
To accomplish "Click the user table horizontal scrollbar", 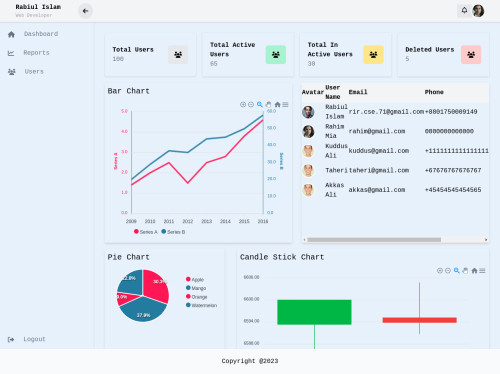I will click(374, 240).
